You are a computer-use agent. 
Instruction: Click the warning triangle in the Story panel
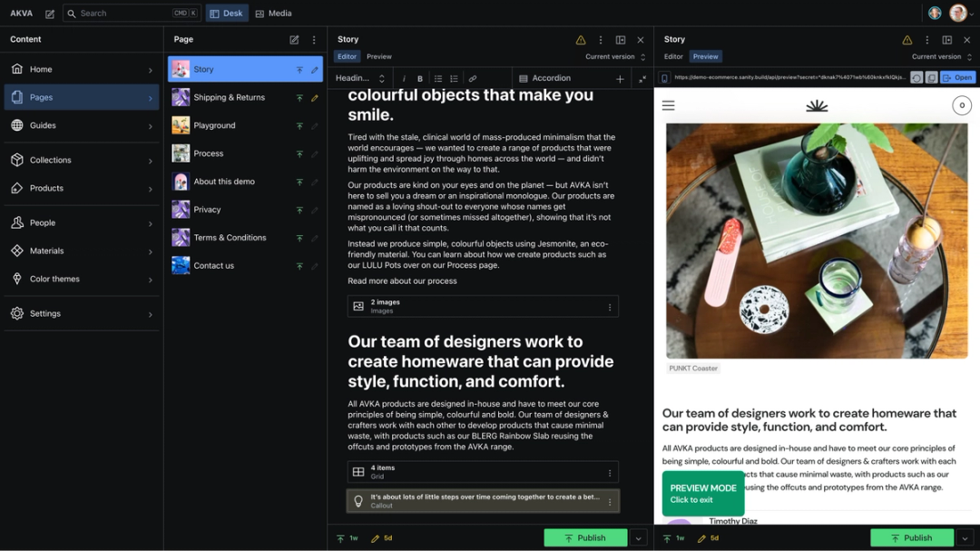[581, 40]
